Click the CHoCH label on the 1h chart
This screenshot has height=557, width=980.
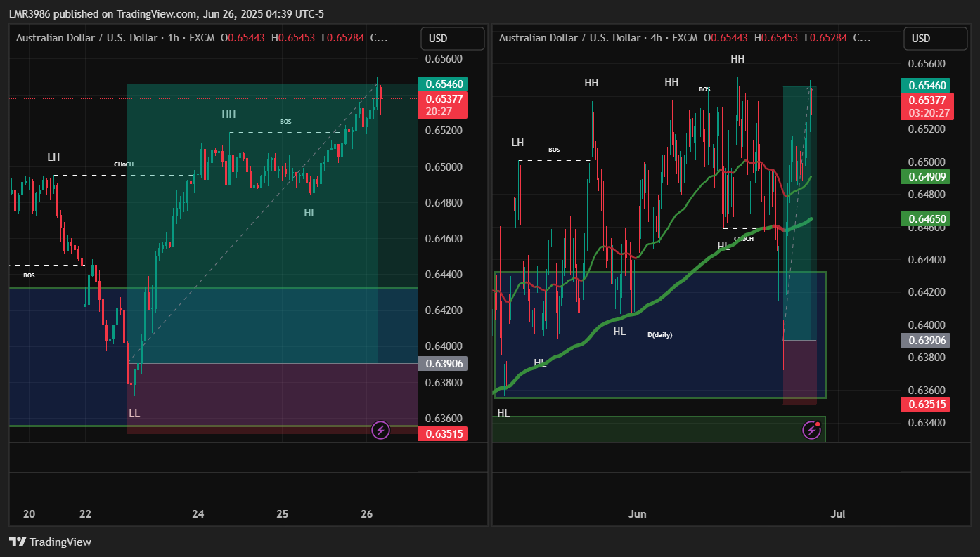[x=124, y=164]
